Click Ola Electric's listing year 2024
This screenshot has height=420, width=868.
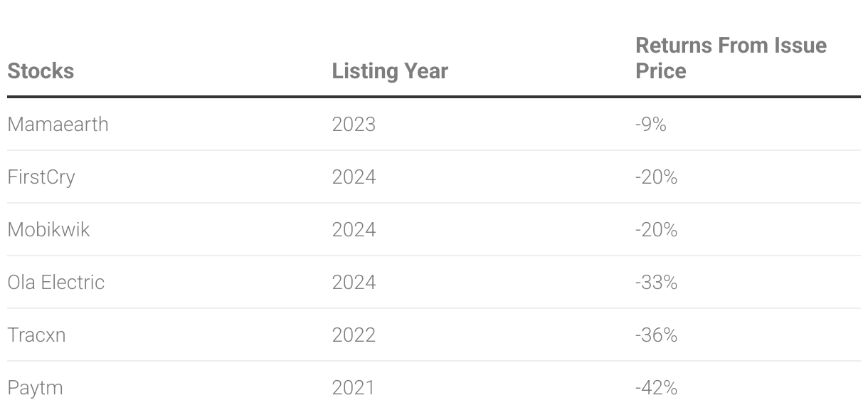pos(354,283)
